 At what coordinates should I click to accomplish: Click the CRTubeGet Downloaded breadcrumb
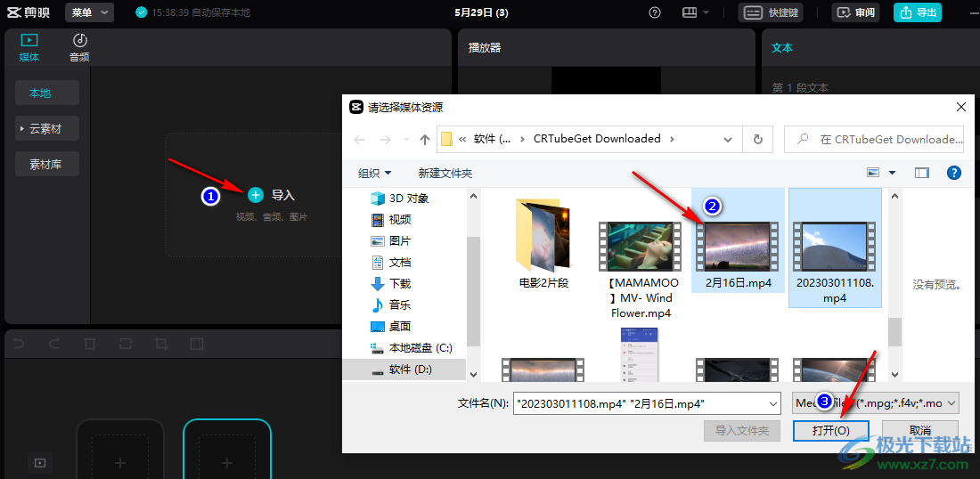tap(597, 139)
